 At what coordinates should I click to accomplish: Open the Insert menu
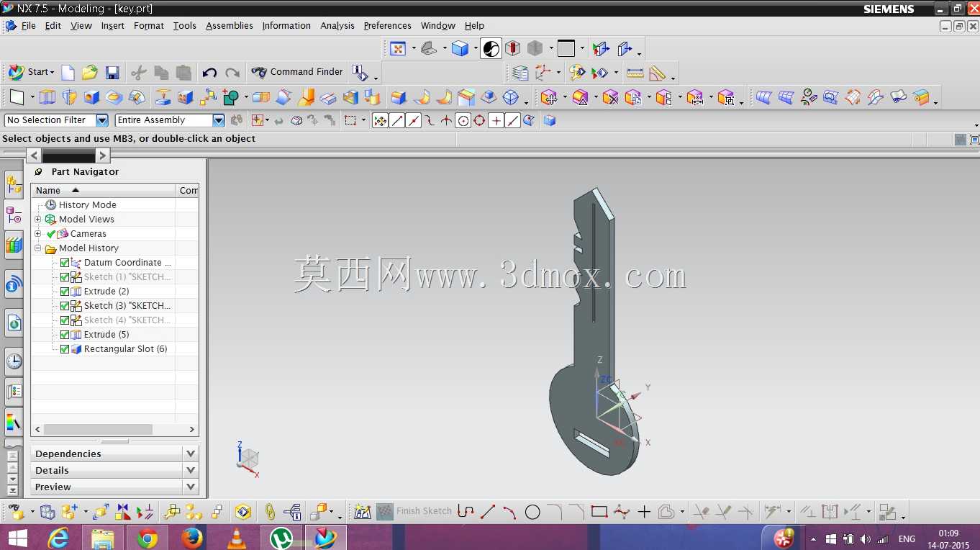click(x=113, y=26)
